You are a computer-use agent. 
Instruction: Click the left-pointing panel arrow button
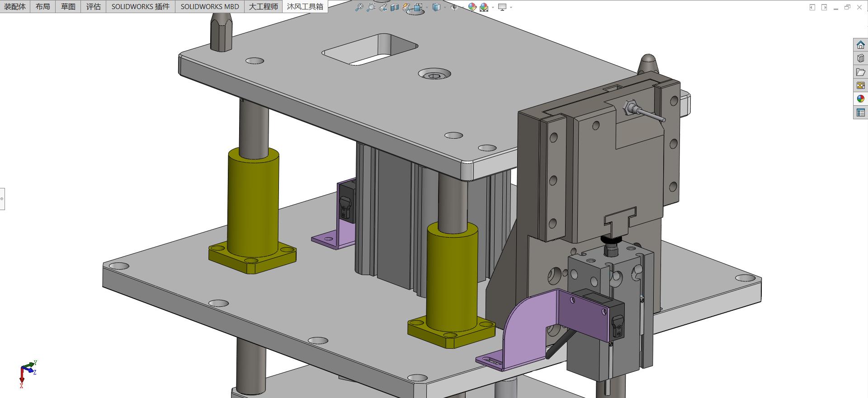click(812, 7)
